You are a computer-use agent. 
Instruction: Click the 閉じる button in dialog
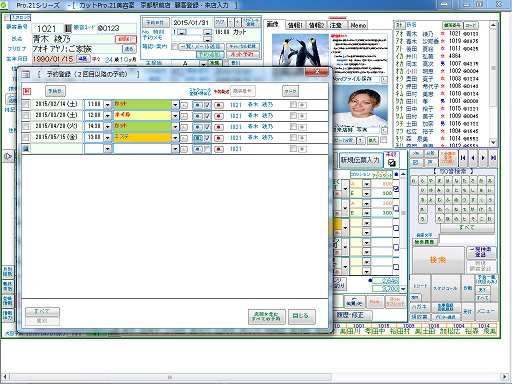click(301, 316)
